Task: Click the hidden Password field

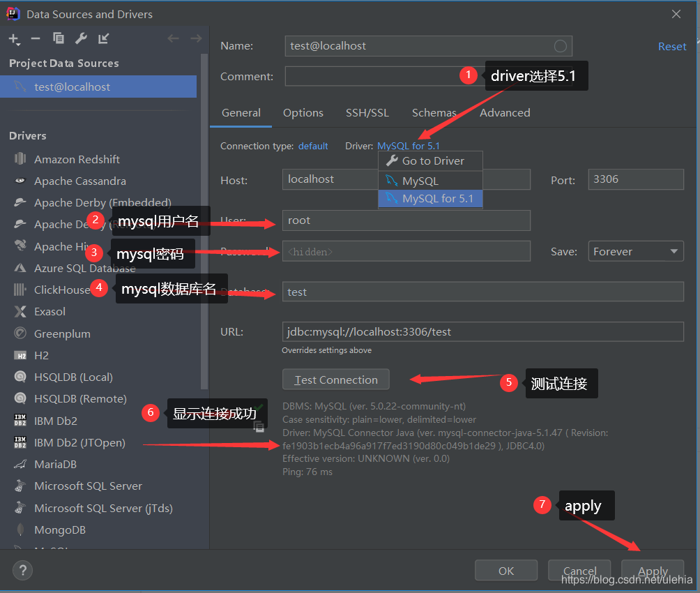Action: tap(406, 252)
